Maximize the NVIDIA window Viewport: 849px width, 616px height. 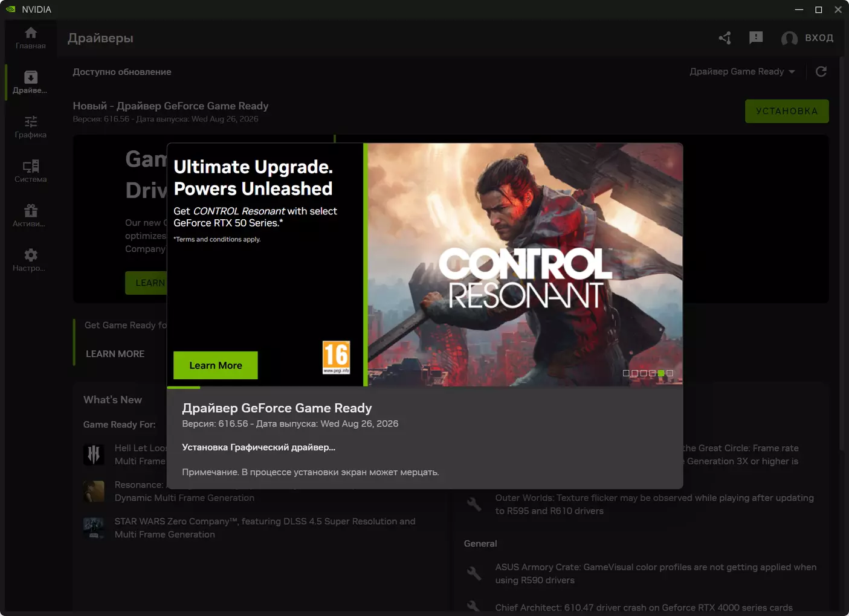(819, 9)
